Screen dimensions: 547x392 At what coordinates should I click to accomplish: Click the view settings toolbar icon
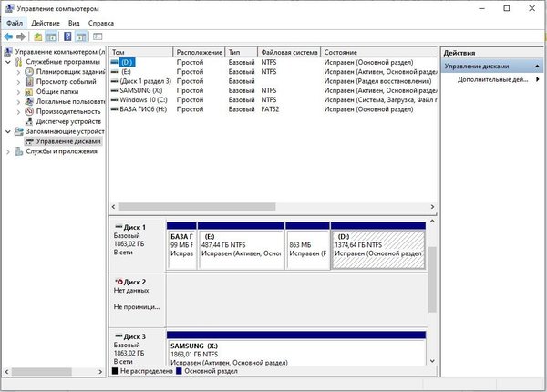98,36
